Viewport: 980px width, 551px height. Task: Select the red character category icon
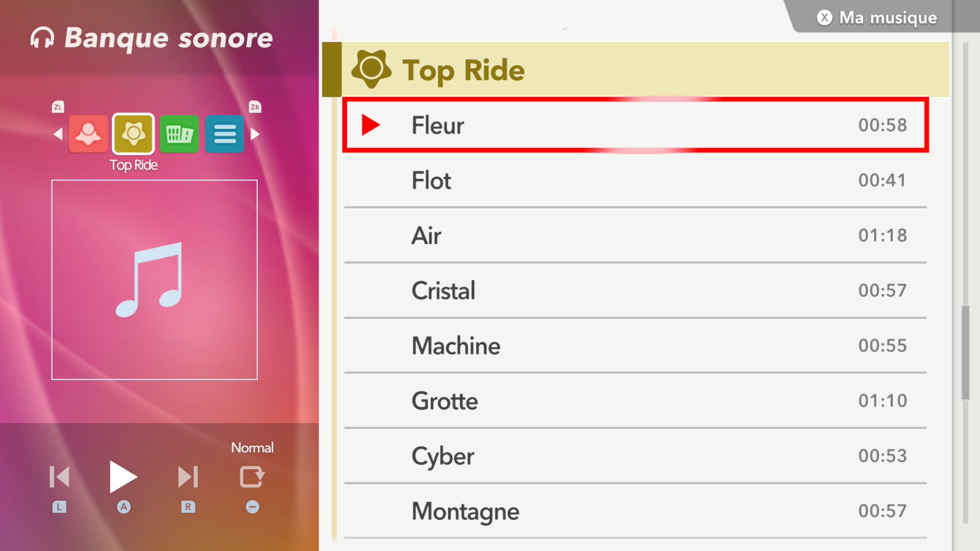pyautogui.click(x=88, y=134)
